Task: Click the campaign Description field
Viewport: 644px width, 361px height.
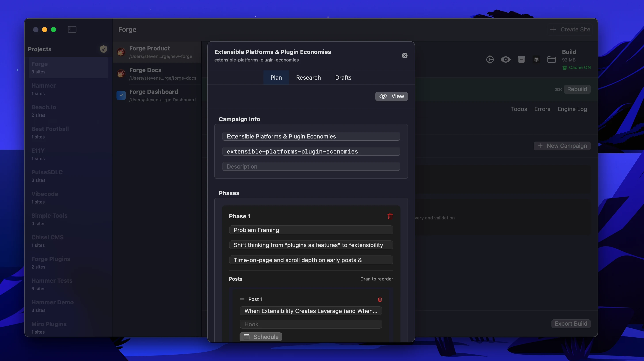Action: tap(311, 166)
